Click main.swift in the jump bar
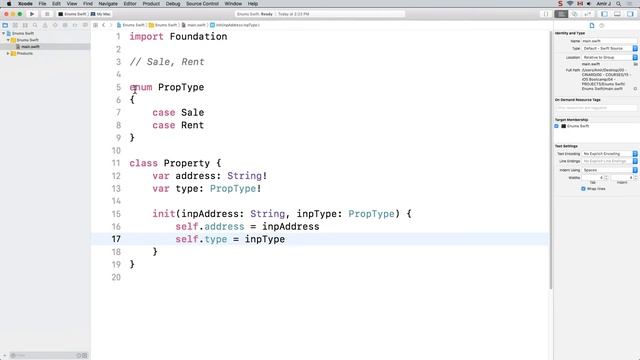Viewport: 640px width, 360px height. click(194, 25)
